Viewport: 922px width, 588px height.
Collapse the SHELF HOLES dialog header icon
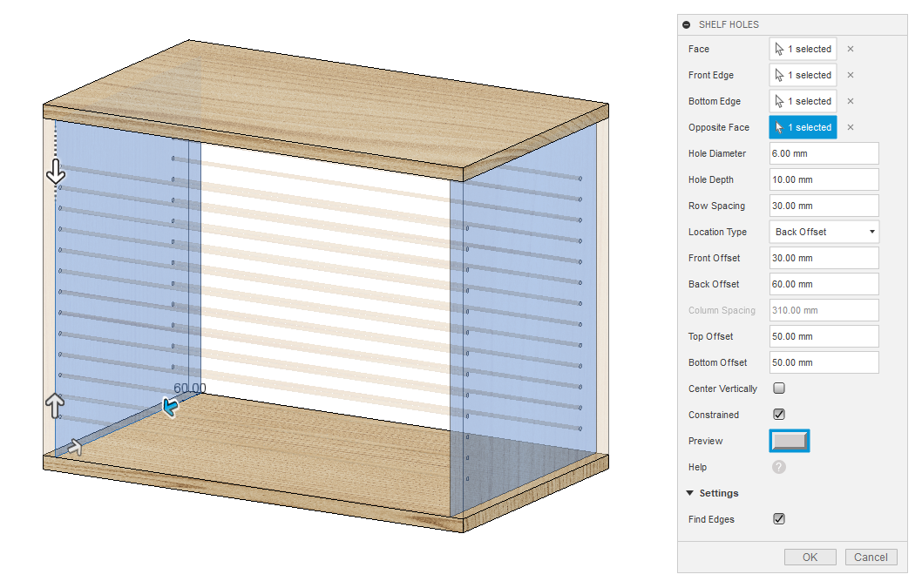[x=687, y=25]
